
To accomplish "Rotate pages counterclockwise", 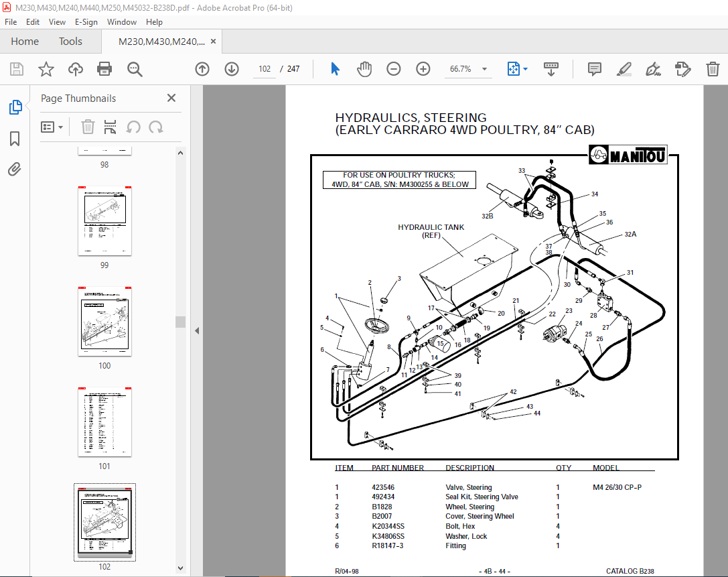I will pos(133,127).
